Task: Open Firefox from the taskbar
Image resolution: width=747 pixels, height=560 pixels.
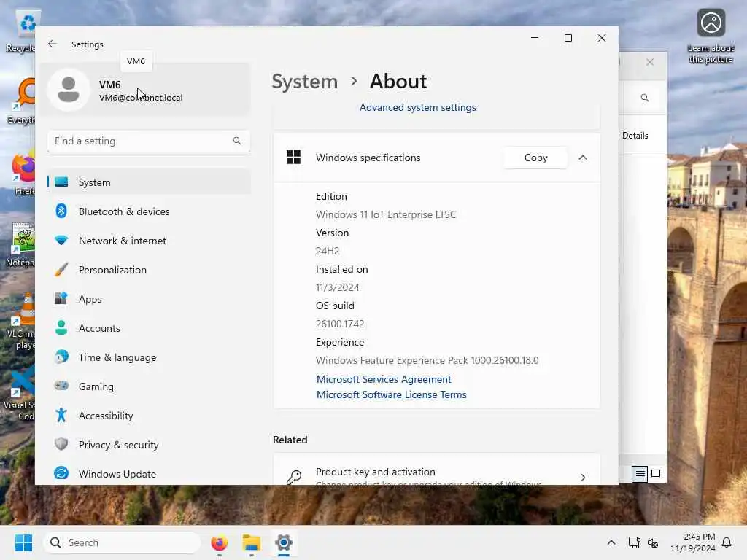Action: coord(219,542)
